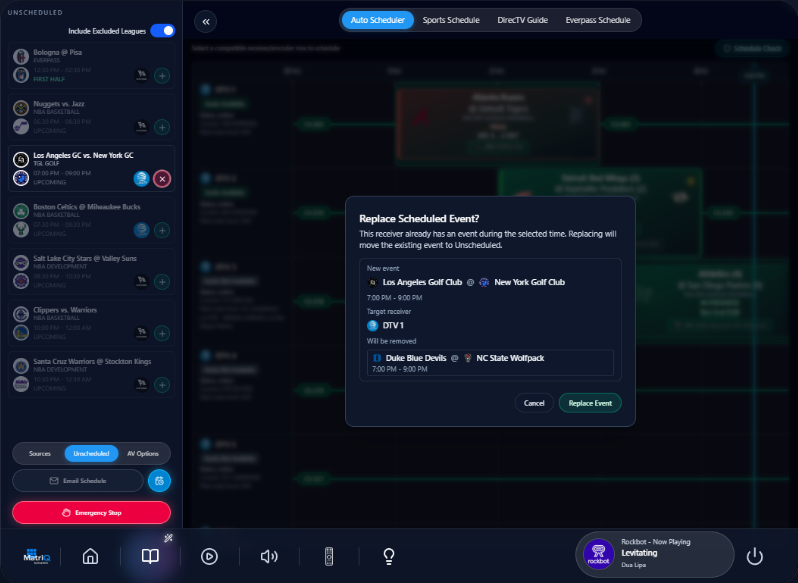The height and width of the screenshot is (583, 798).
Task: Select the Nuggets vs. Jazz event card
Action: click(x=92, y=117)
